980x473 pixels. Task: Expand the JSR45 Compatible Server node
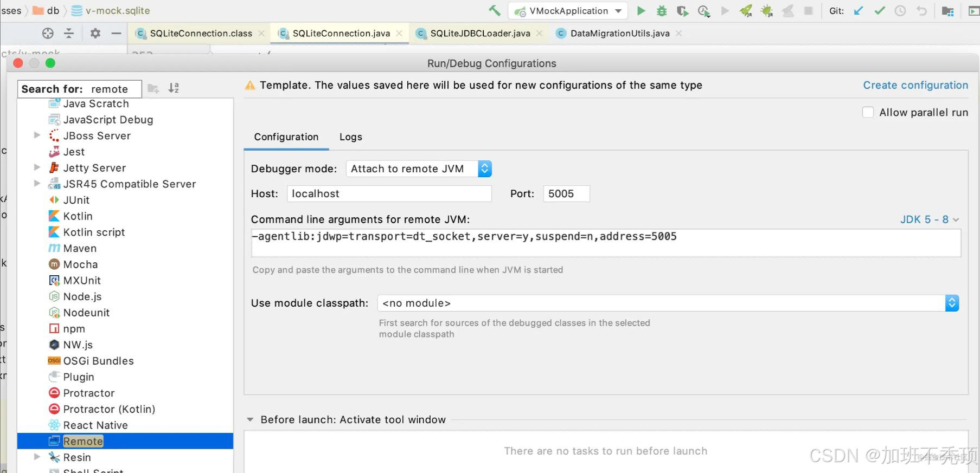(x=37, y=183)
